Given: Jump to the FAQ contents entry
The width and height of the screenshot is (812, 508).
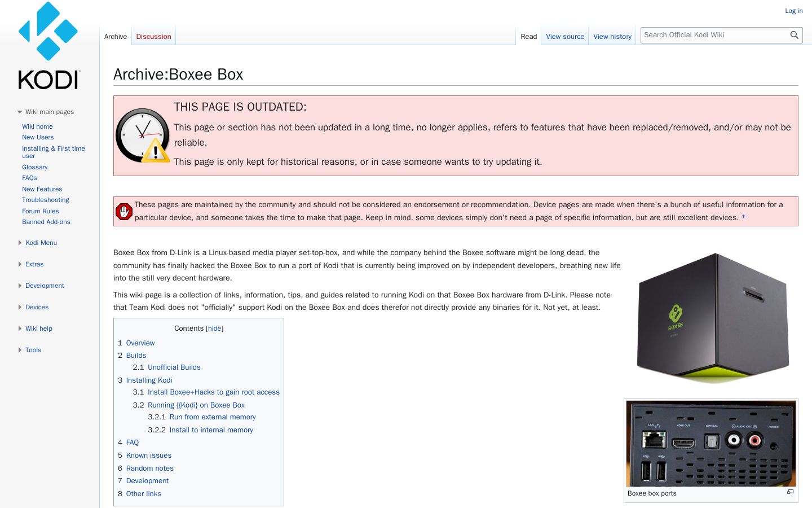Looking at the screenshot, I should click(x=133, y=443).
